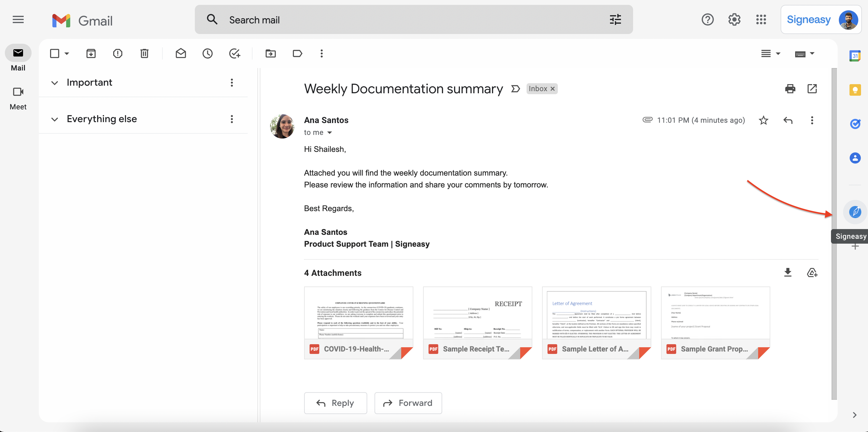
Task: Download all attachments
Action: (788, 273)
